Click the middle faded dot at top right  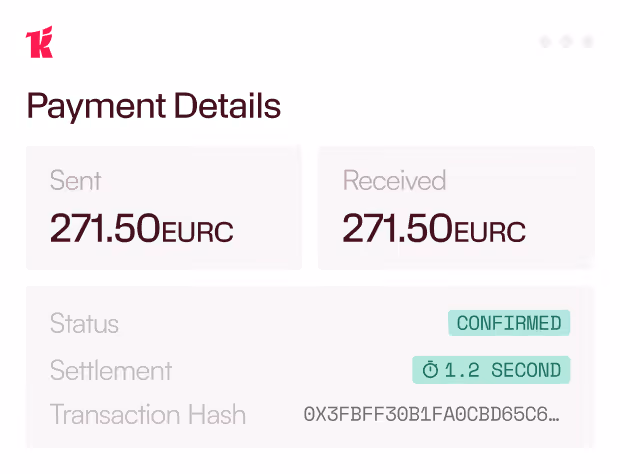coord(567,41)
